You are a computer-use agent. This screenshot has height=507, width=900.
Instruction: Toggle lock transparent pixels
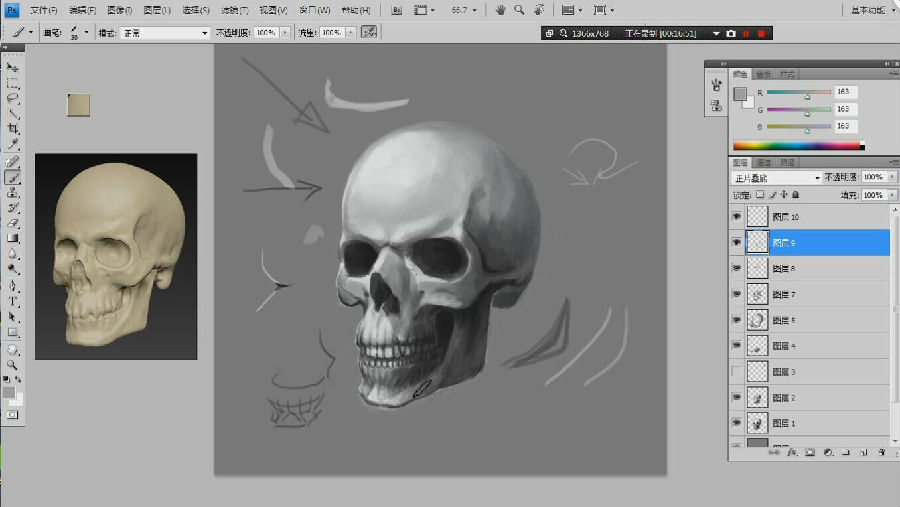pyautogui.click(x=760, y=195)
